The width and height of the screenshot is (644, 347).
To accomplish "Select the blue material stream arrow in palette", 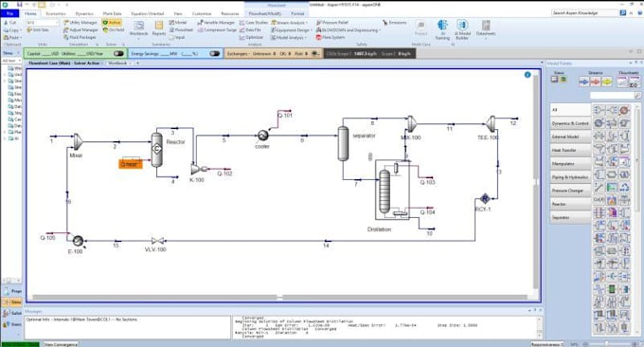I will [583, 82].
